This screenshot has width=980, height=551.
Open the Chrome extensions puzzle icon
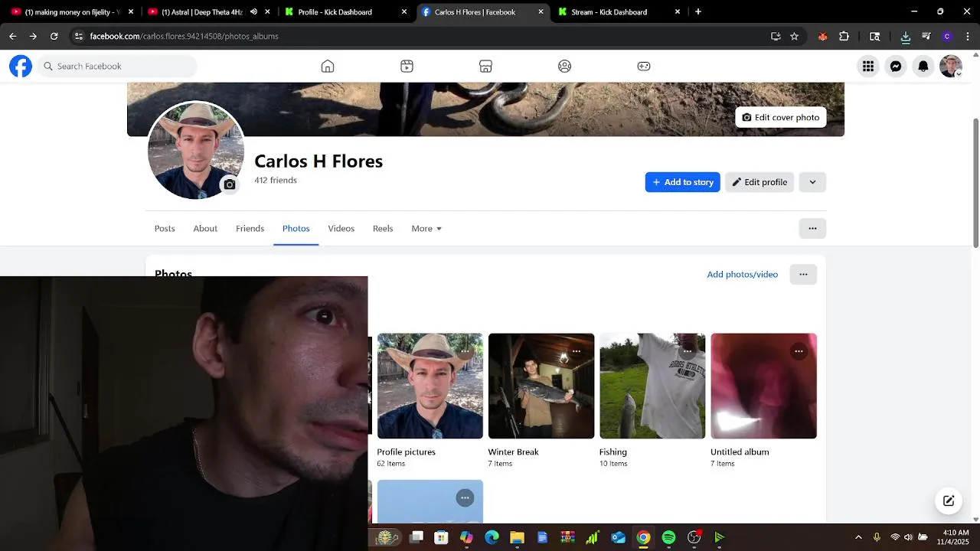tap(844, 36)
